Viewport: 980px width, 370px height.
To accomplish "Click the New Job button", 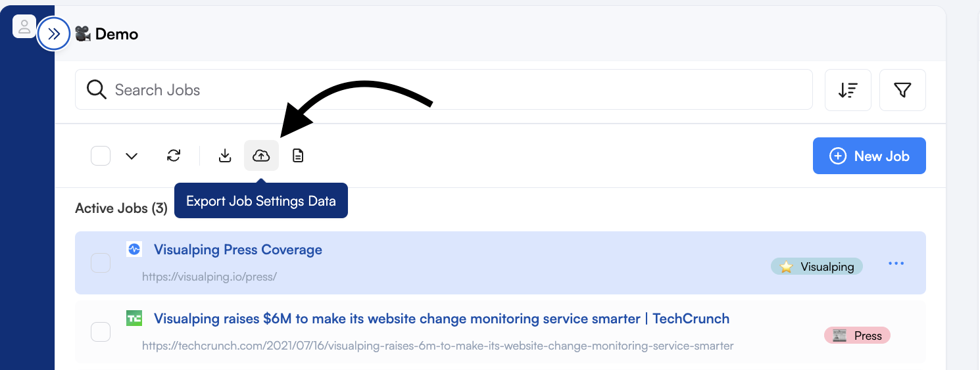I will (x=870, y=156).
